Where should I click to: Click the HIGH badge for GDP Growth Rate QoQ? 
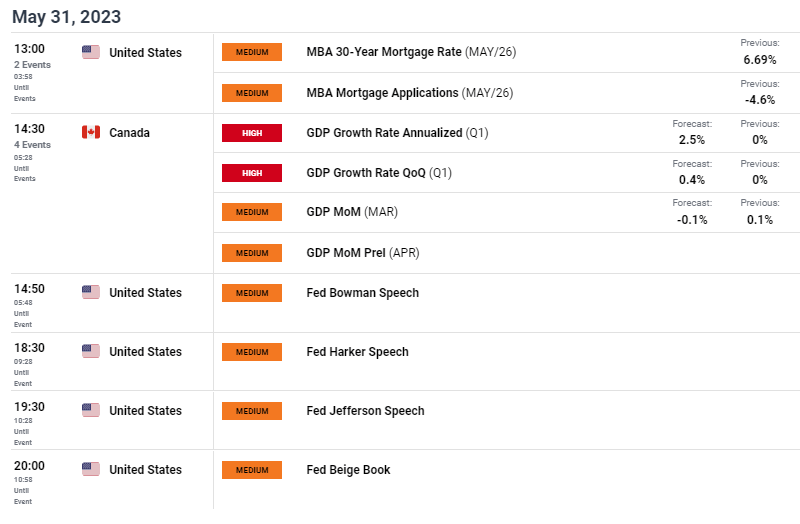tap(252, 173)
